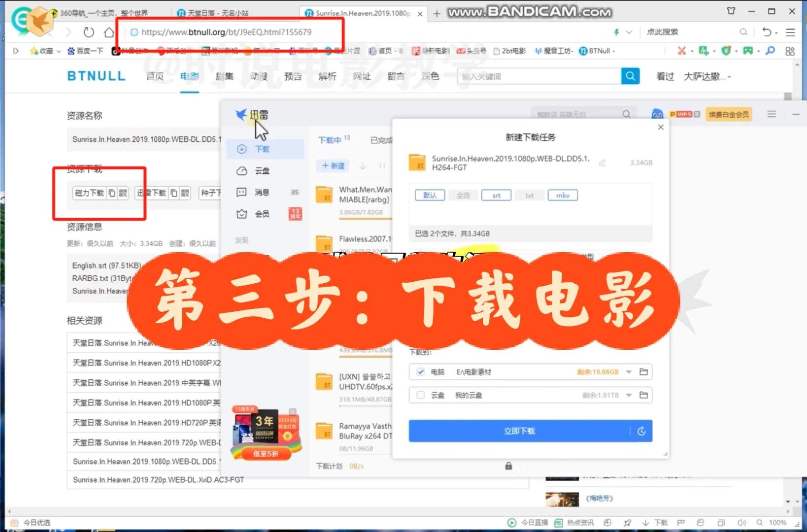Click the pause all icon in Thunder toolbar
The height and width of the screenshot is (532, 807).
click(382, 166)
